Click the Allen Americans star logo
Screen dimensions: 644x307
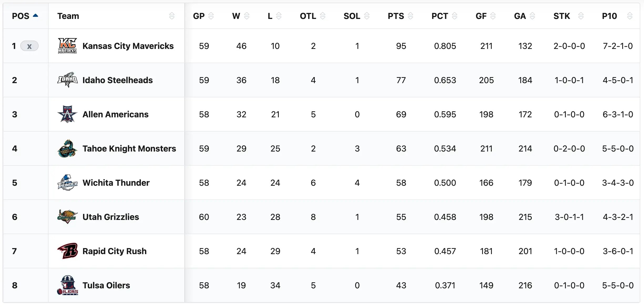click(67, 114)
